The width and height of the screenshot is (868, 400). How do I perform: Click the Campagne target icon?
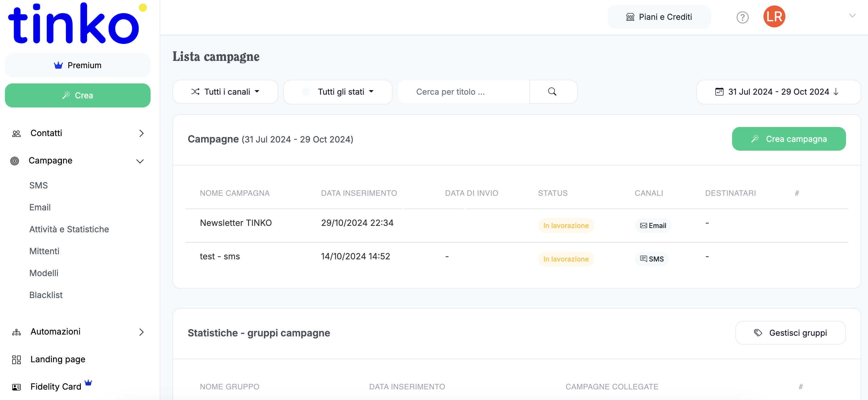(15, 161)
